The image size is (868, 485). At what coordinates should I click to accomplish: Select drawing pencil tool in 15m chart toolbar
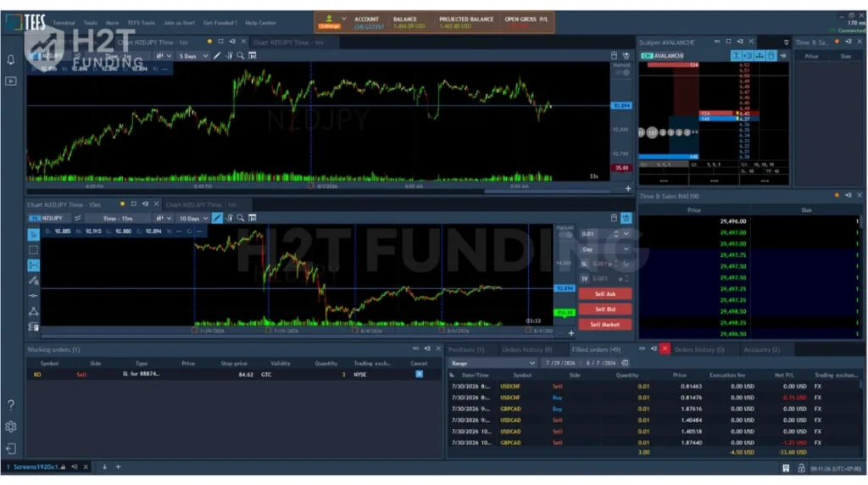coord(217,218)
